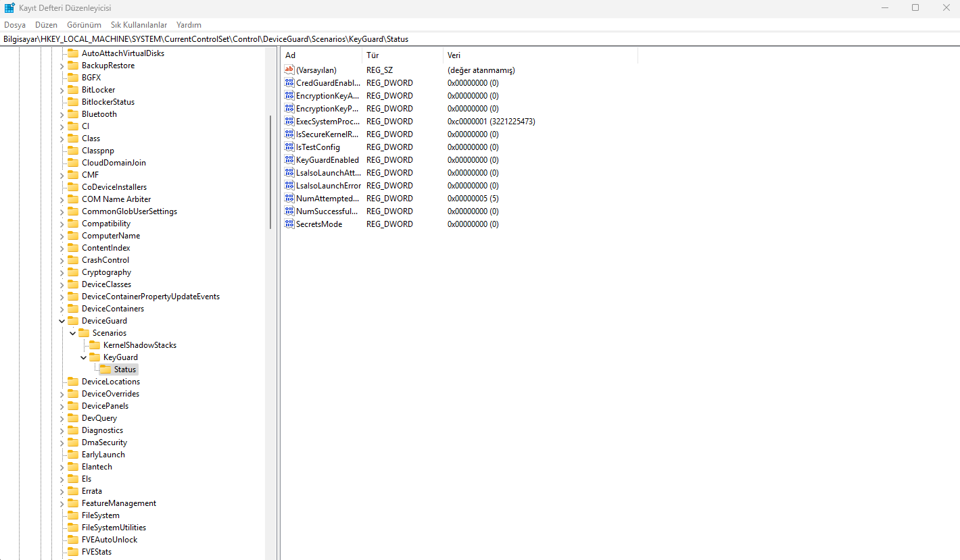Click the Cryptography folder icon

click(x=73, y=272)
